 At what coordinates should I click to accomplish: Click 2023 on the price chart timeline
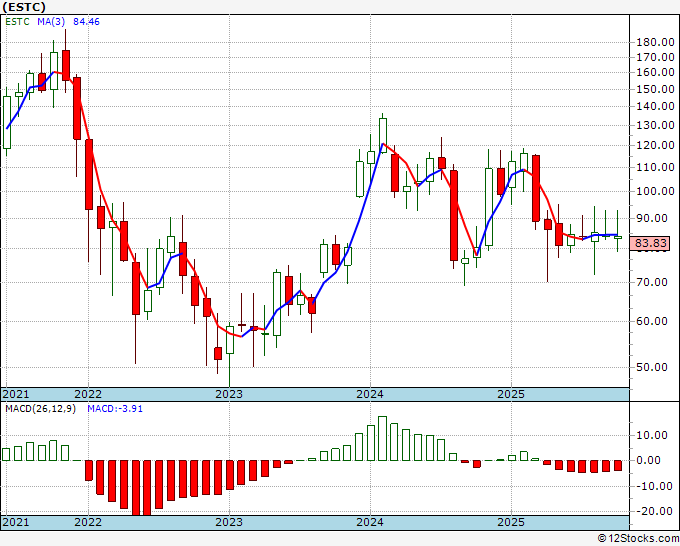tap(229, 394)
